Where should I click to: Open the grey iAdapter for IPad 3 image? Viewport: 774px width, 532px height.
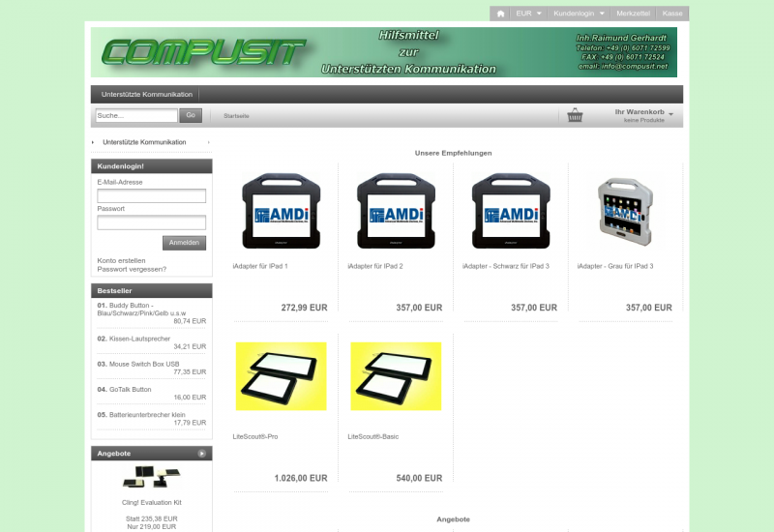(624, 212)
